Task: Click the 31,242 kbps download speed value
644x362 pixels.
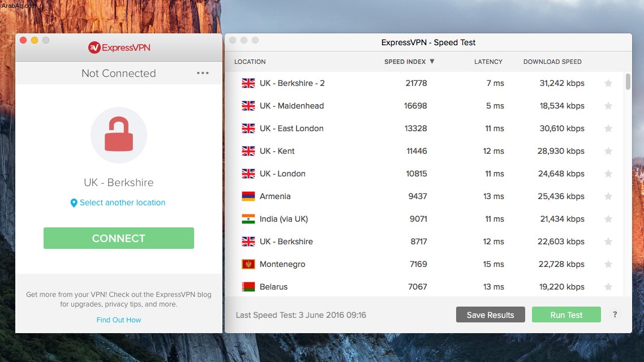Action: click(x=562, y=83)
